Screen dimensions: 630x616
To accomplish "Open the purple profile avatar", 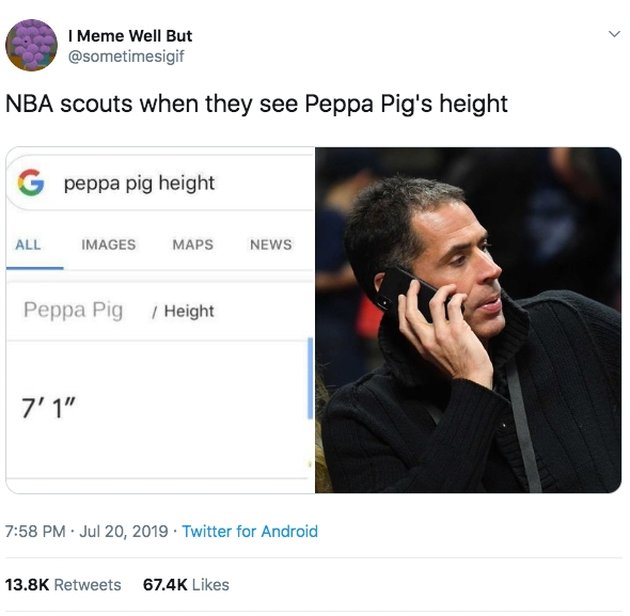I will [31, 45].
